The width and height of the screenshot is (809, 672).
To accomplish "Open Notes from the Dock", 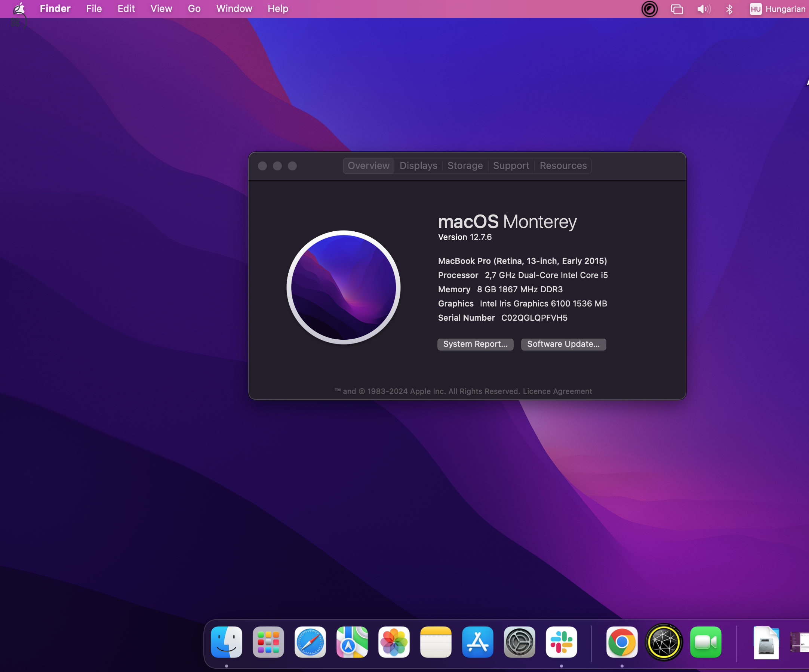I will pyautogui.click(x=436, y=642).
